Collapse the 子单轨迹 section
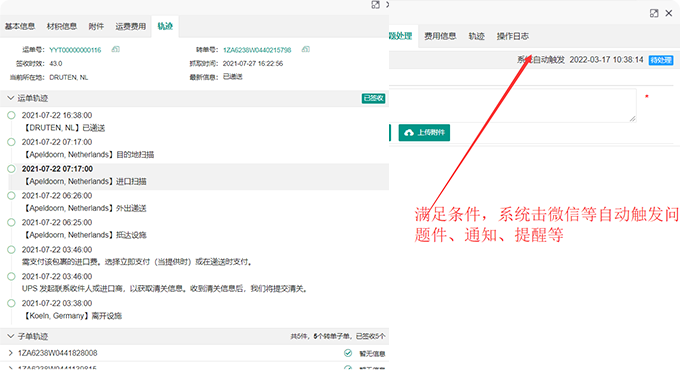The width and height of the screenshot is (680, 384). [10, 336]
